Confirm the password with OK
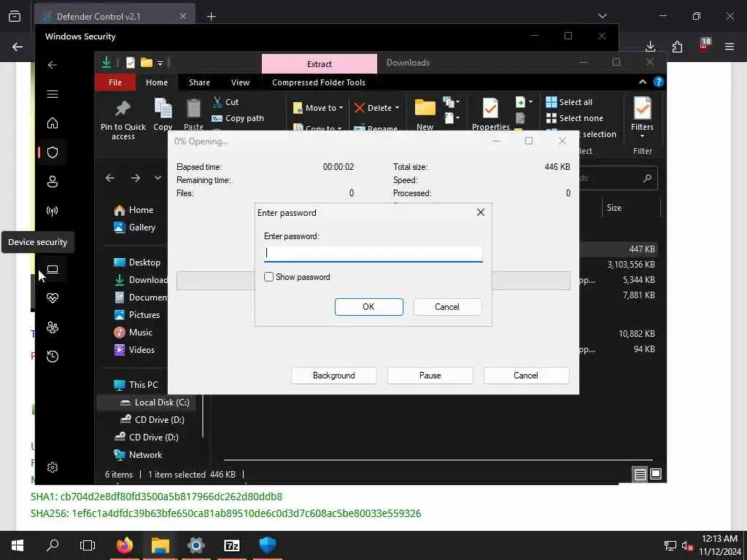 point(368,307)
